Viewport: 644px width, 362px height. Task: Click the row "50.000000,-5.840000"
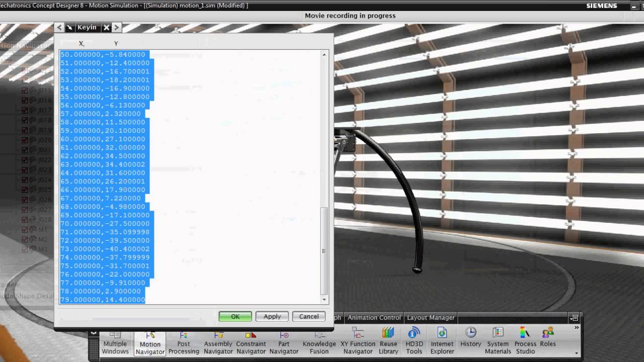pos(103,54)
